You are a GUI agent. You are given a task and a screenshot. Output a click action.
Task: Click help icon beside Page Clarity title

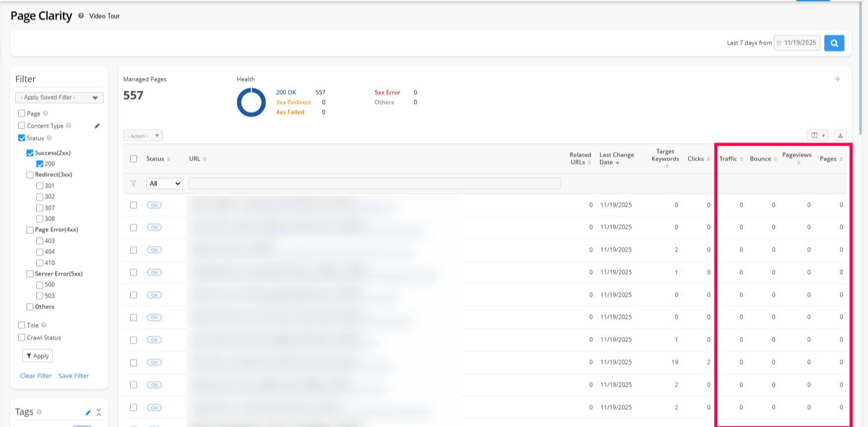(x=81, y=16)
